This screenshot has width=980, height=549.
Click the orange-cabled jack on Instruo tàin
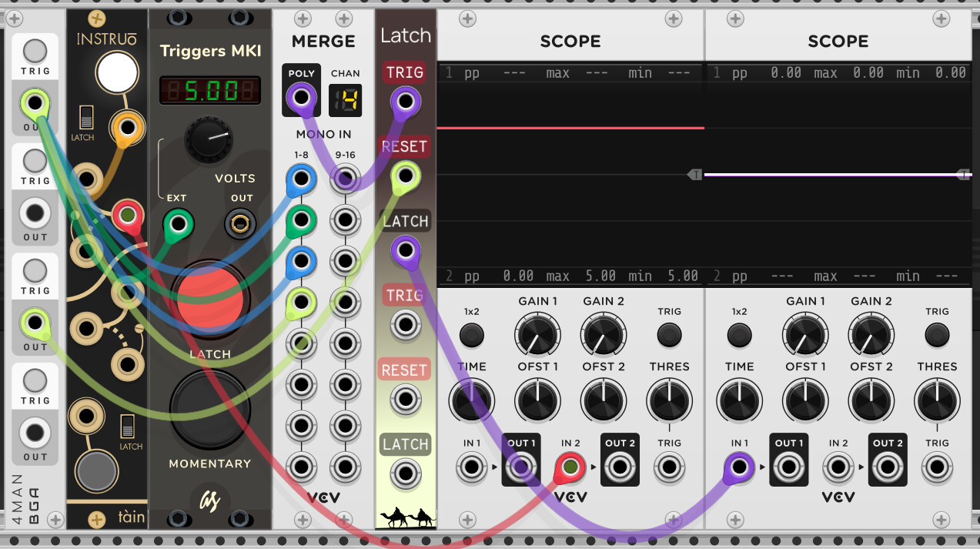(126, 126)
